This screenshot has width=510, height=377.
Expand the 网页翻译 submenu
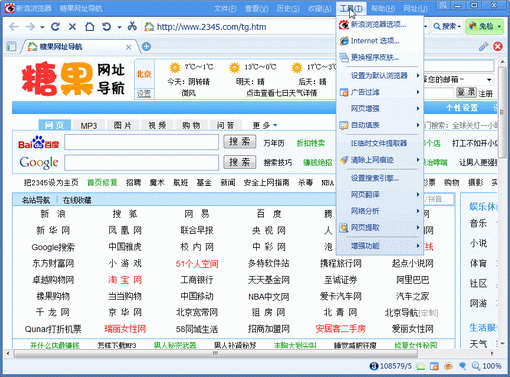[x=418, y=194]
